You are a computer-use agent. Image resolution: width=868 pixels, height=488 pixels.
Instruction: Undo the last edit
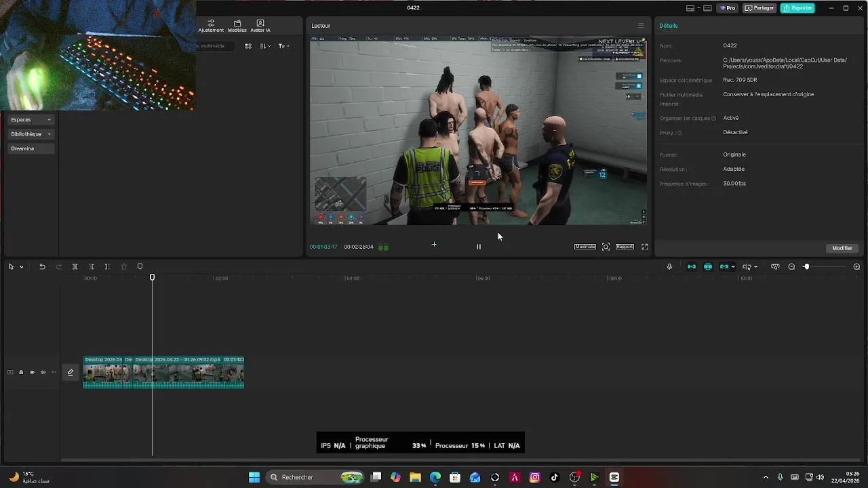(42, 267)
